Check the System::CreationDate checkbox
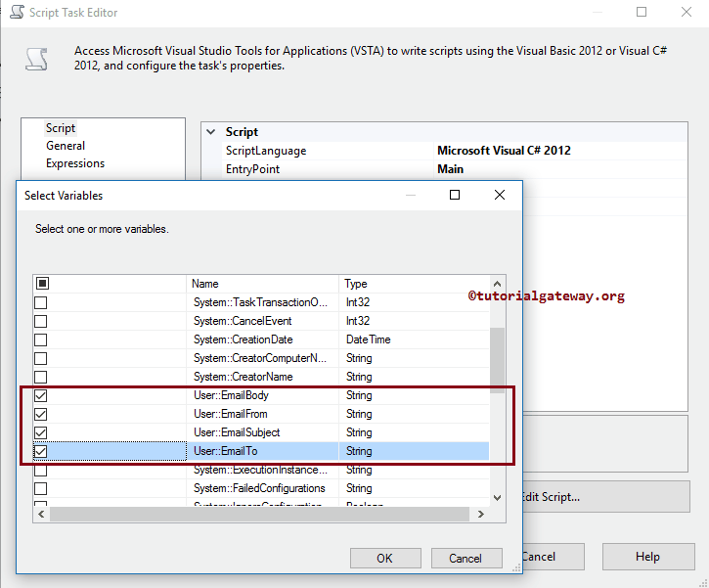This screenshot has width=709, height=588. [41, 339]
